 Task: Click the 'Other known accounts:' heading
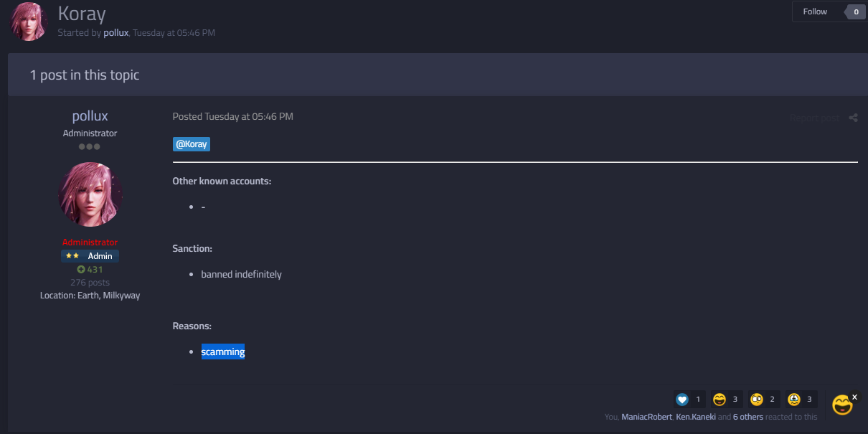[x=222, y=181]
